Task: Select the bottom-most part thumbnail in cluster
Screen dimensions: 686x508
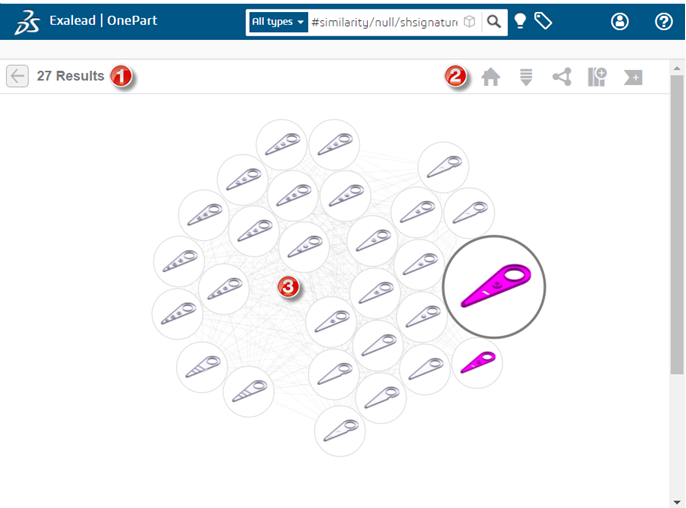Action: click(x=340, y=431)
